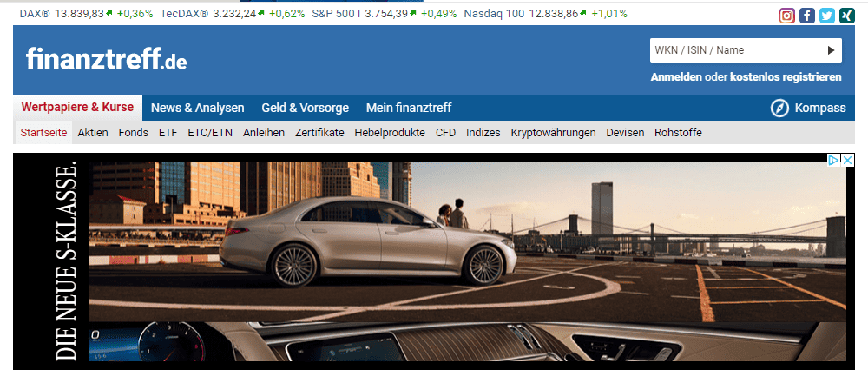Open the Kryptowährungen submenu item
868x376 pixels.
click(x=553, y=133)
